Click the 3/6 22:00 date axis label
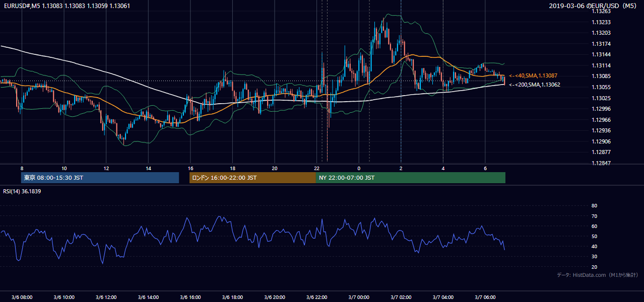644x302 pixels. [x=316, y=297]
